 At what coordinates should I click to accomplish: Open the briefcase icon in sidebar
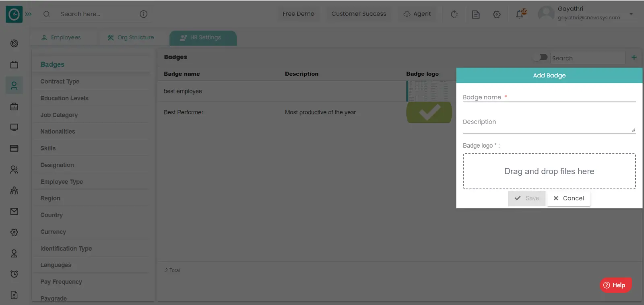pos(14,107)
